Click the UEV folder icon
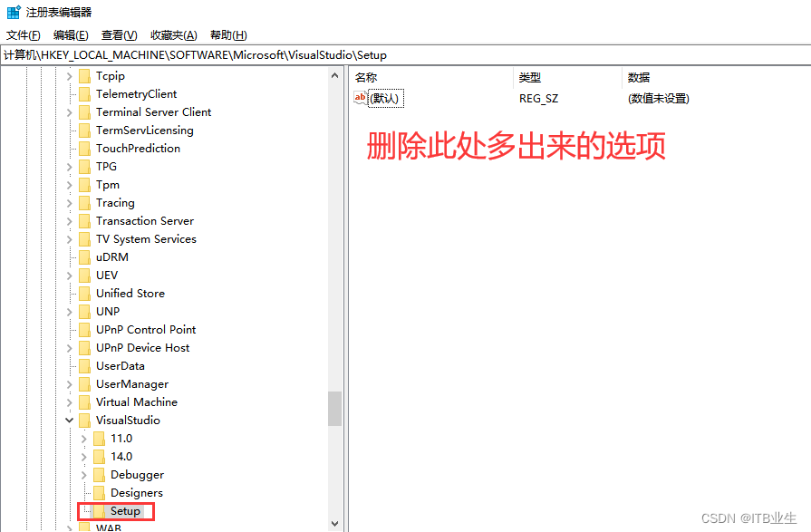811x532 pixels. [84, 276]
